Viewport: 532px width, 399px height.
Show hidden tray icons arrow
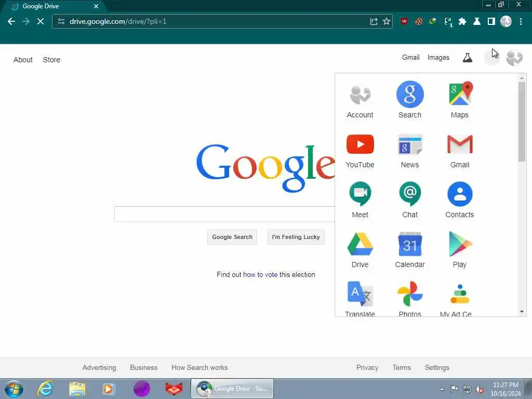442,389
